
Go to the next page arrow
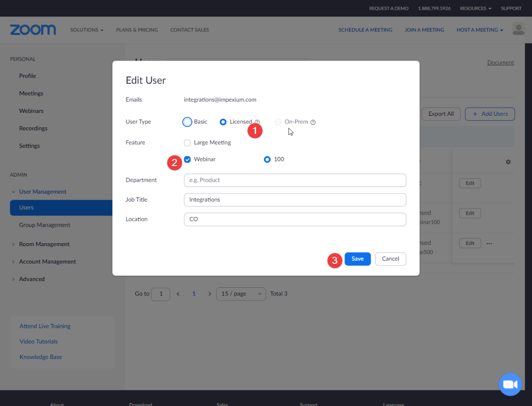coord(210,294)
